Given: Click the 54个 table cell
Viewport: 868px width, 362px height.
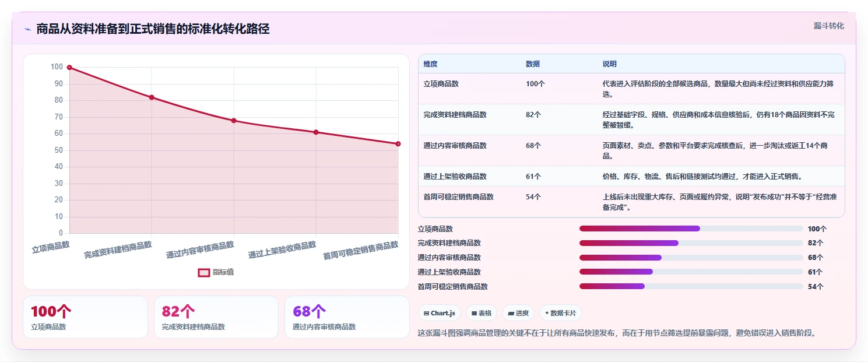Looking at the screenshot, I should pos(533,197).
